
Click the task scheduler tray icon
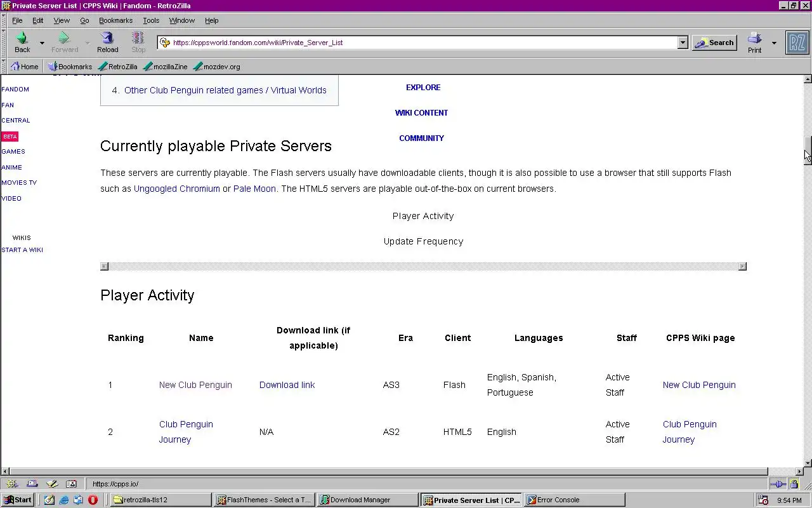coord(764,500)
